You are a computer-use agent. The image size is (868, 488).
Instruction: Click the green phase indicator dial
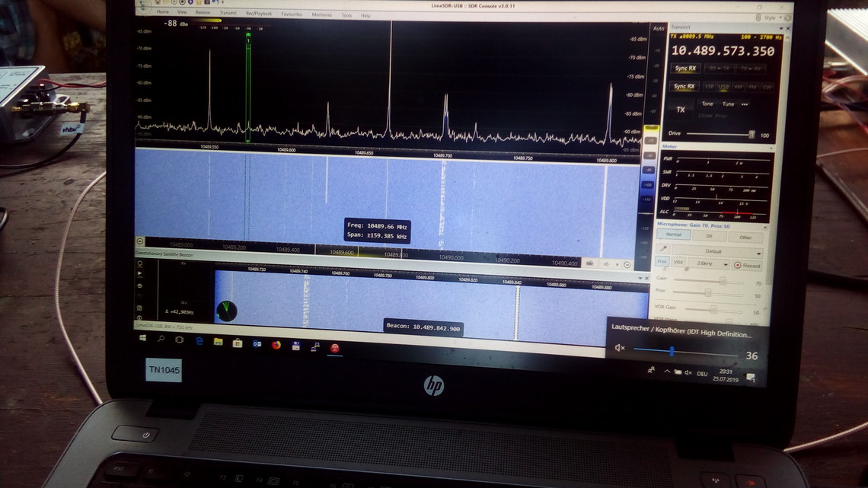tap(226, 311)
